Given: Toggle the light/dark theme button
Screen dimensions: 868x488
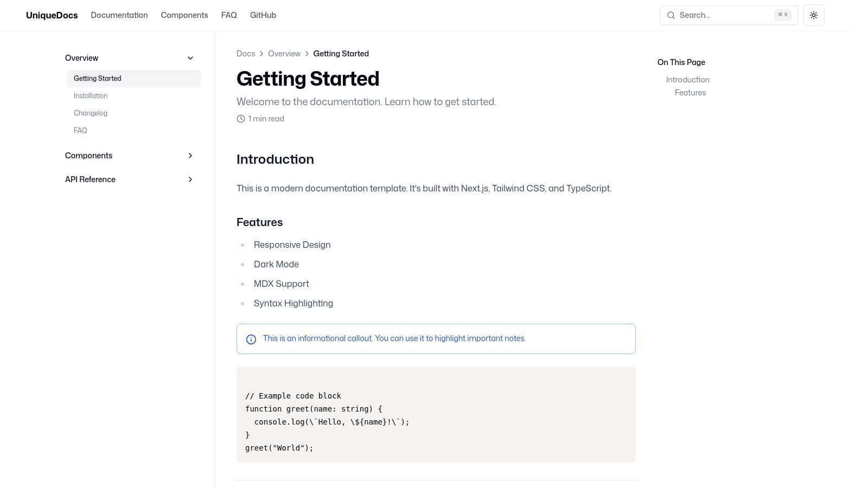Looking at the screenshot, I should tap(814, 15).
